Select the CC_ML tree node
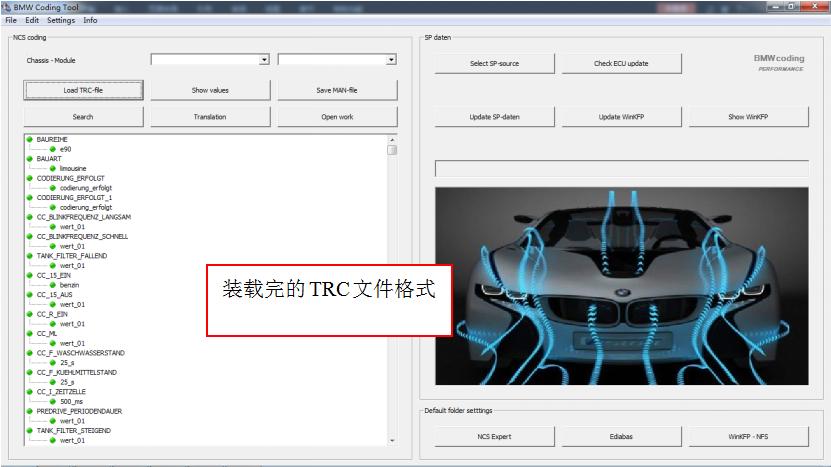 tap(47, 334)
